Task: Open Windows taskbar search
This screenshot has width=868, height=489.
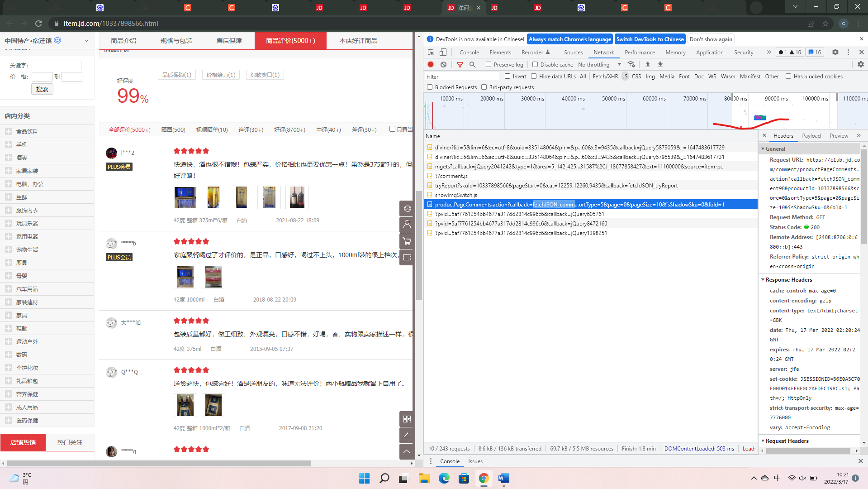Action: pos(384,478)
